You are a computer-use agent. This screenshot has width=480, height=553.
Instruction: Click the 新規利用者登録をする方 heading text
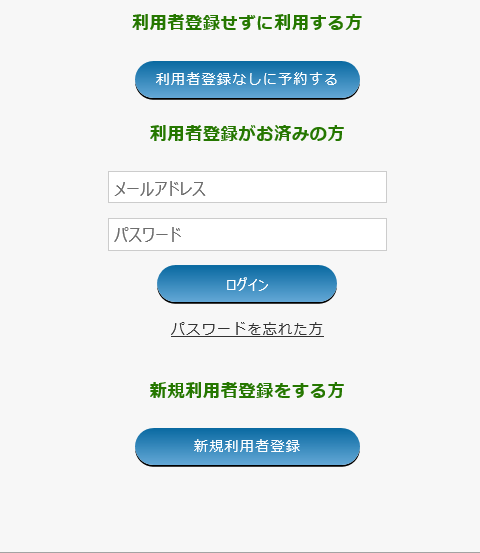(x=247, y=390)
